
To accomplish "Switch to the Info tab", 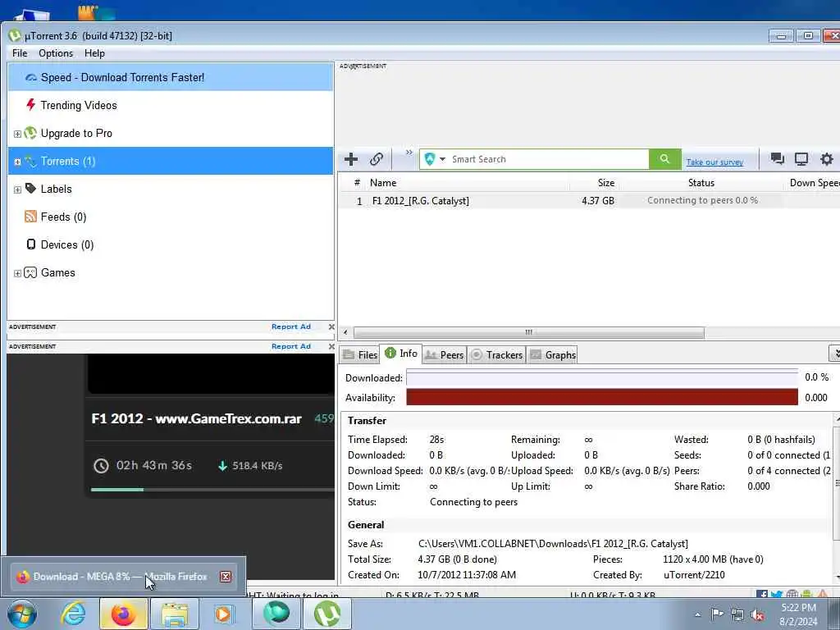I will point(401,354).
